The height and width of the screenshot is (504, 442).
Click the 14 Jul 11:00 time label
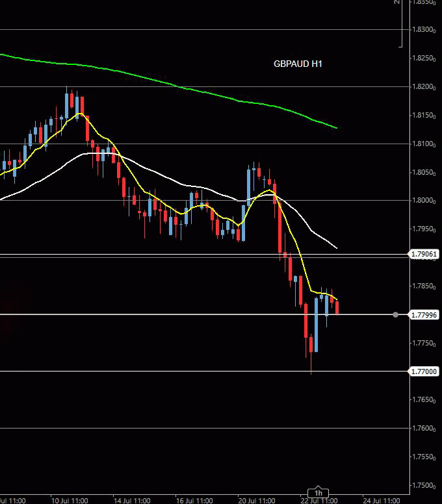[x=132, y=501]
